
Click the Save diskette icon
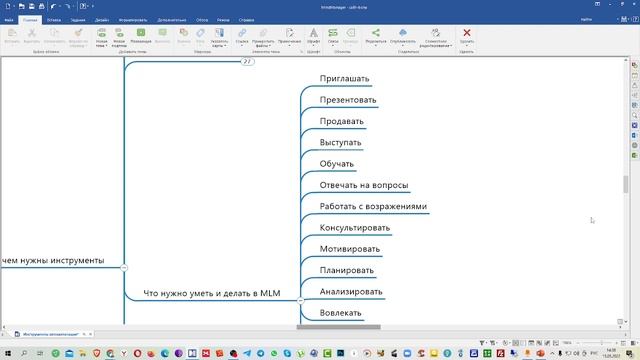(31, 6)
